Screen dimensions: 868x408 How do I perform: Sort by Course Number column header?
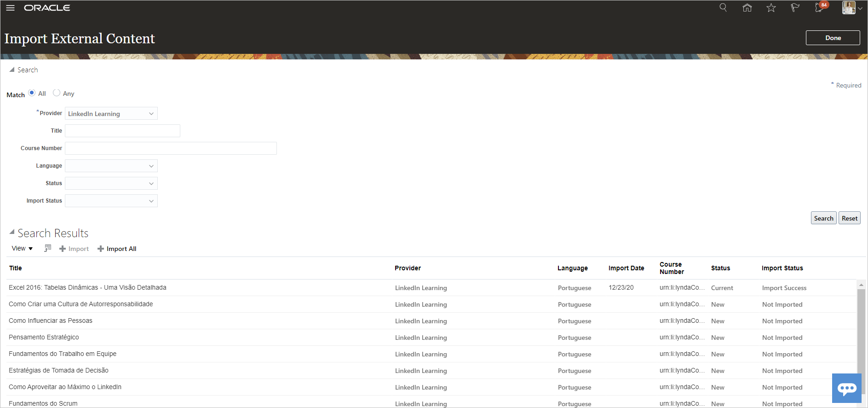[x=672, y=268]
